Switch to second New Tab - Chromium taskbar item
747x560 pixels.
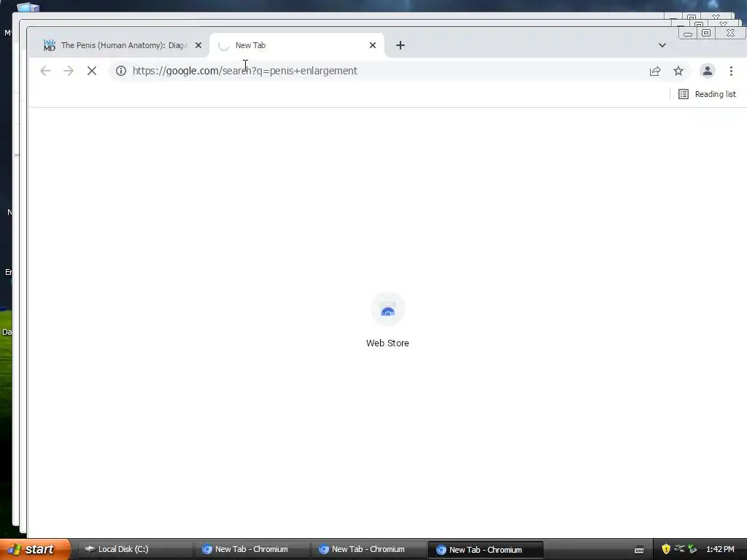tap(368, 549)
